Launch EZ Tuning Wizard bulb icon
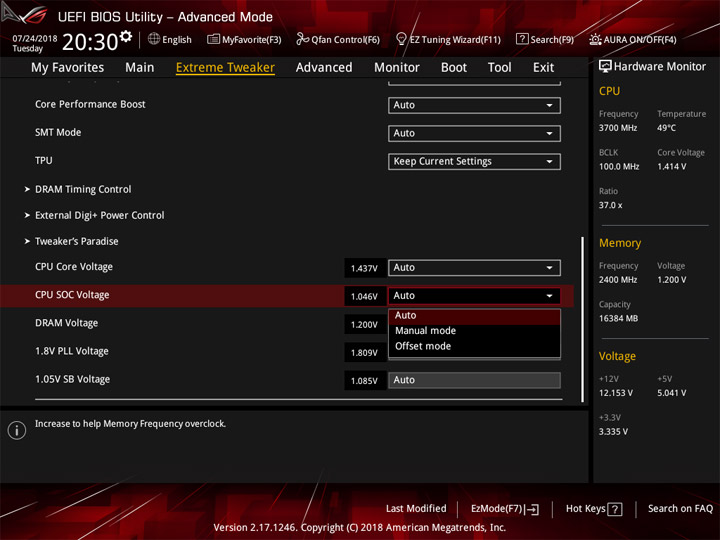This screenshot has height=540, width=720. [x=401, y=39]
